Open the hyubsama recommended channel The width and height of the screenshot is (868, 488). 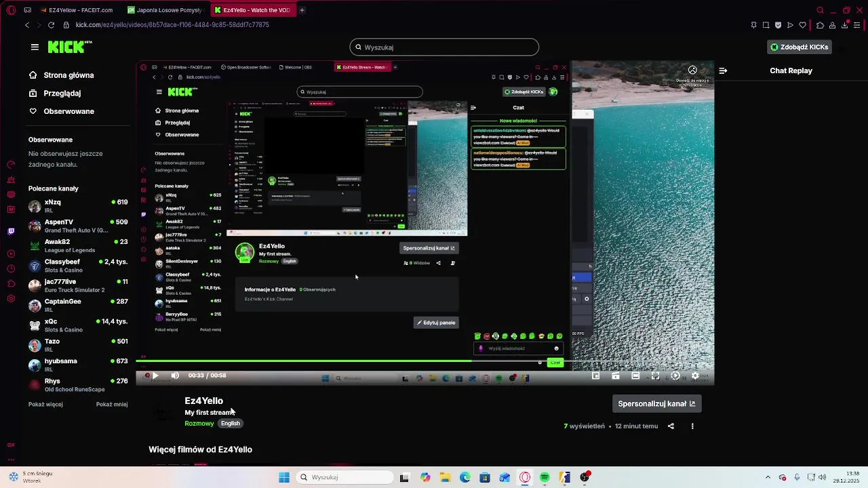78,365
